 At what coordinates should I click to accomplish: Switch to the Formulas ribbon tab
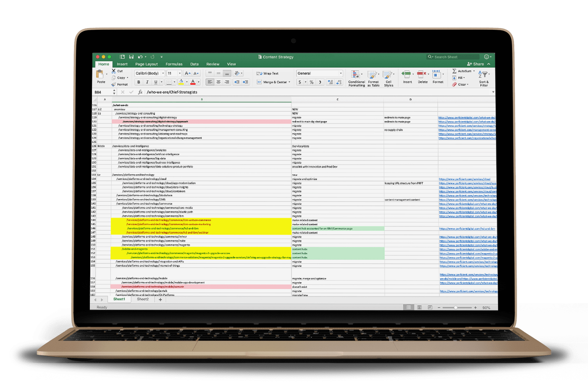[x=174, y=64]
